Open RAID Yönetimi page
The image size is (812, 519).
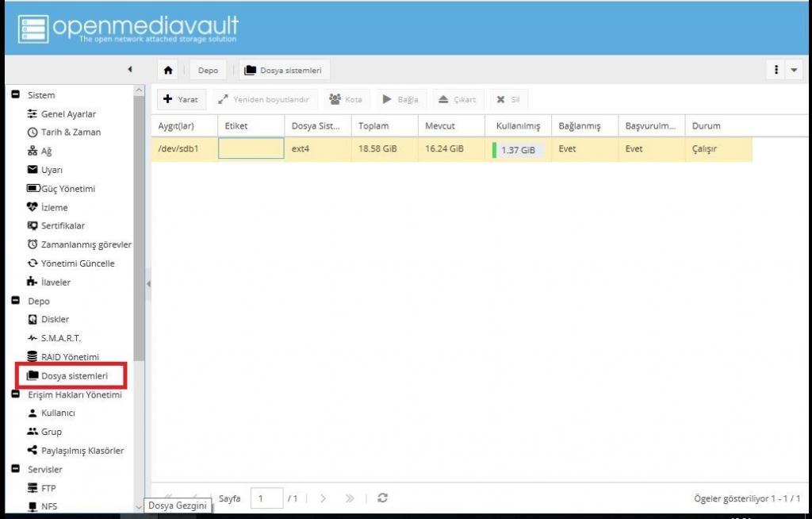(63, 357)
